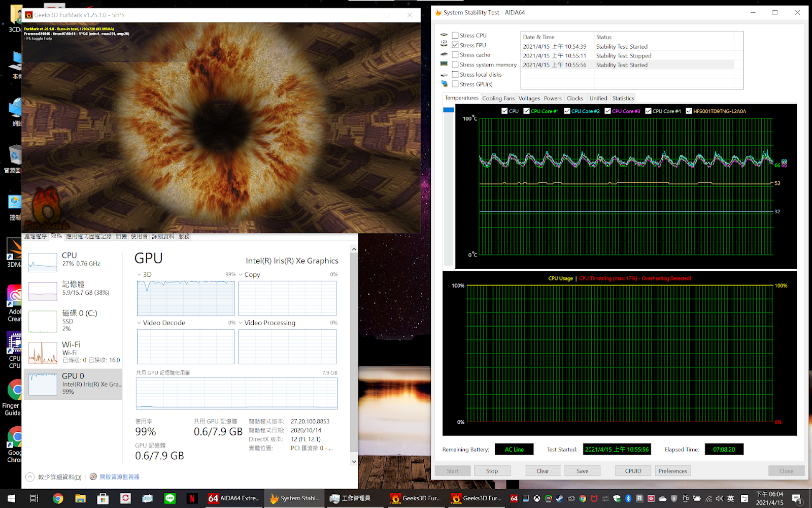Open 開啟資源監視器 link
812x508 pixels.
click(x=119, y=477)
